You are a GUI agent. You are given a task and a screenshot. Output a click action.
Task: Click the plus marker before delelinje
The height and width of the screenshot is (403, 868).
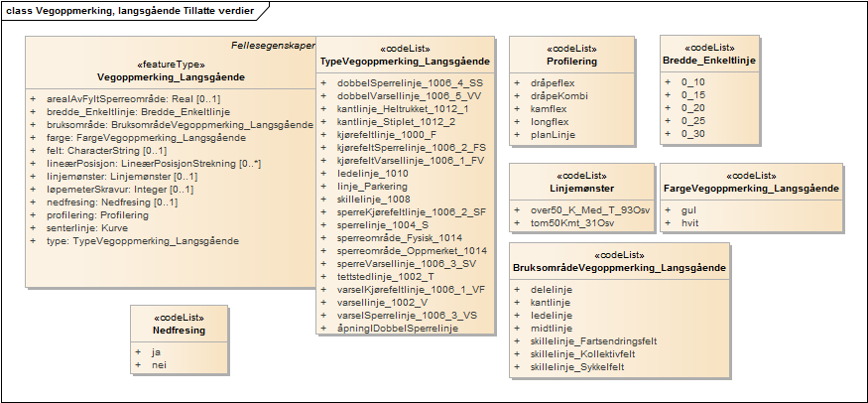tap(517, 289)
